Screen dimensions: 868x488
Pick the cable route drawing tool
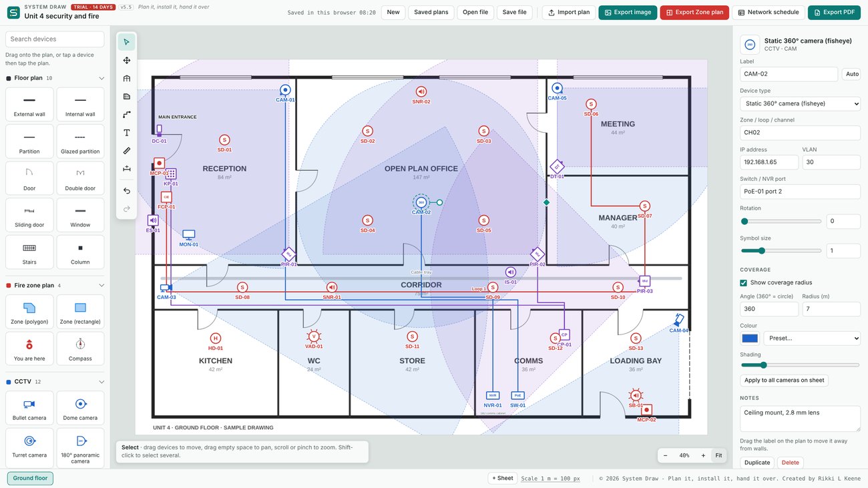(127, 115)
